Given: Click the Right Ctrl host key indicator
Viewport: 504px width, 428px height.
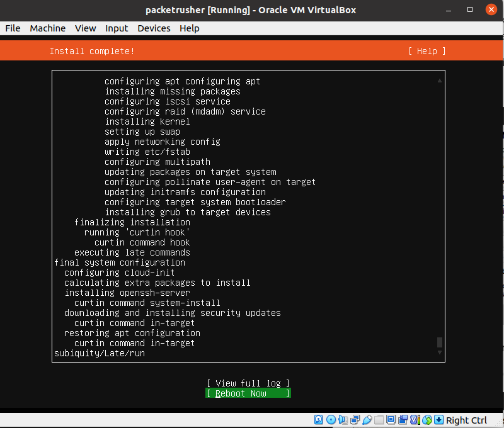Looking at the screenshot, I should click(x=466, y=420).
